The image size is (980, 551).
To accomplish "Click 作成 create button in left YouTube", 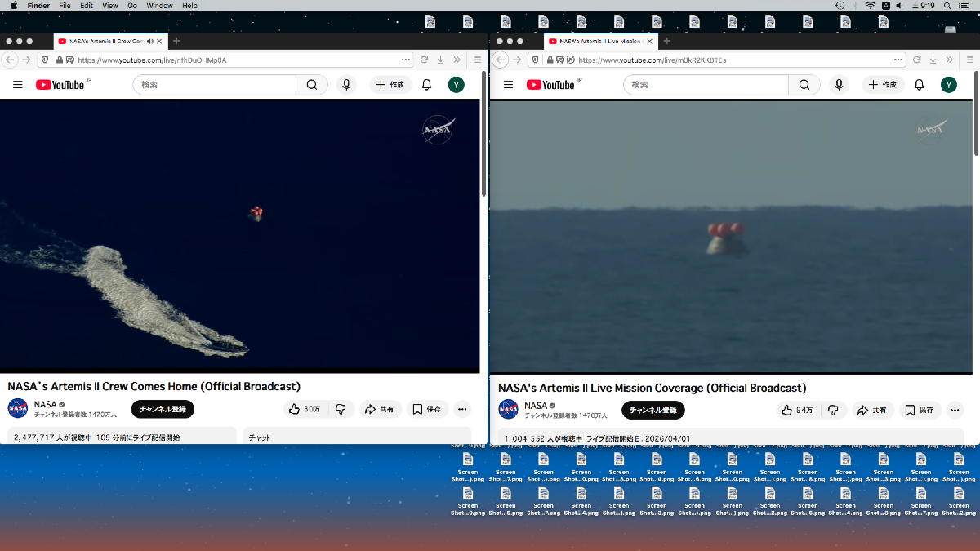I will 390,85.
